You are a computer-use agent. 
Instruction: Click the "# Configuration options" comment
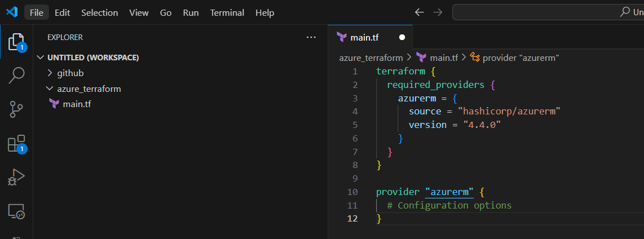pyautogui.click(x=449, y=205)
